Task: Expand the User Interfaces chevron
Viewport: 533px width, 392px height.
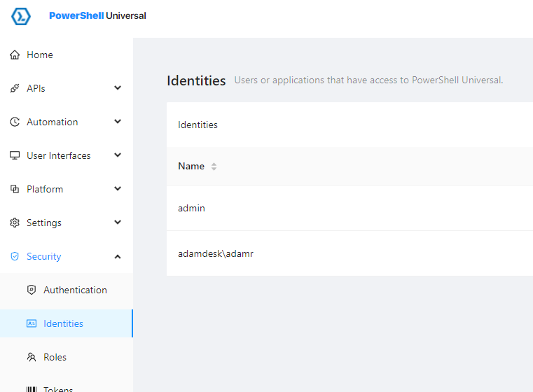Action: (118, 155)
